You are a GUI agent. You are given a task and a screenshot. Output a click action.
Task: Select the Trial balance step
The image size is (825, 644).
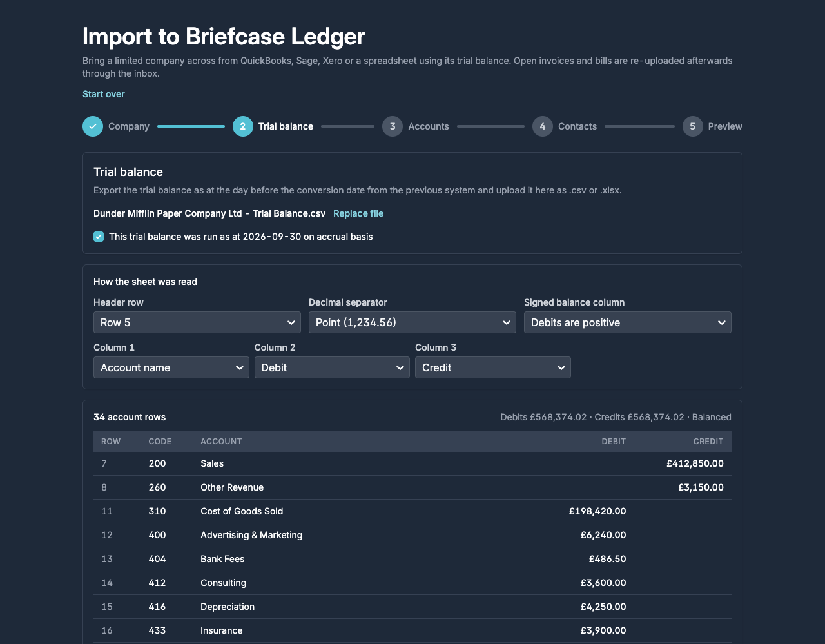[273, 126]
